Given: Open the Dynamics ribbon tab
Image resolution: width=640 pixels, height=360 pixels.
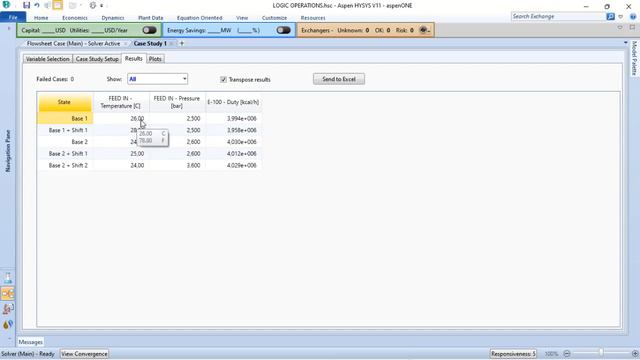Looking at the screenshot, I should pyautogui.click(x=113, y=18).
